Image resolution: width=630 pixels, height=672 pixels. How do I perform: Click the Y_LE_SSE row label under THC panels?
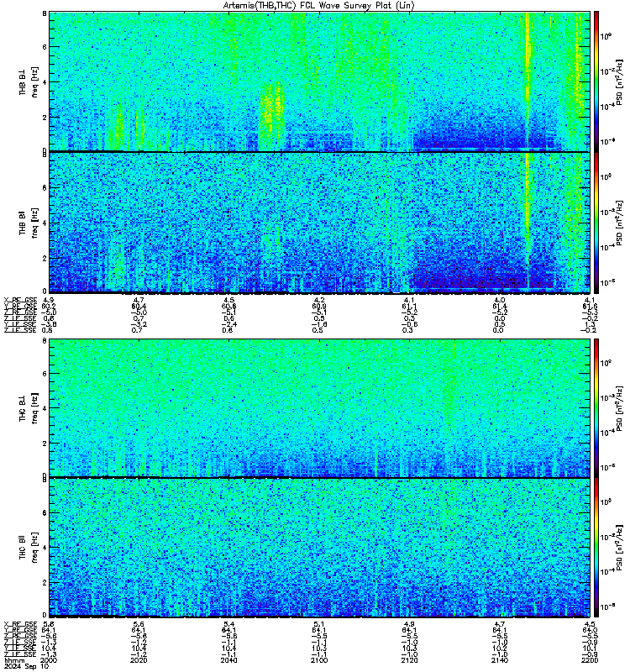click(x=20, y=648)
